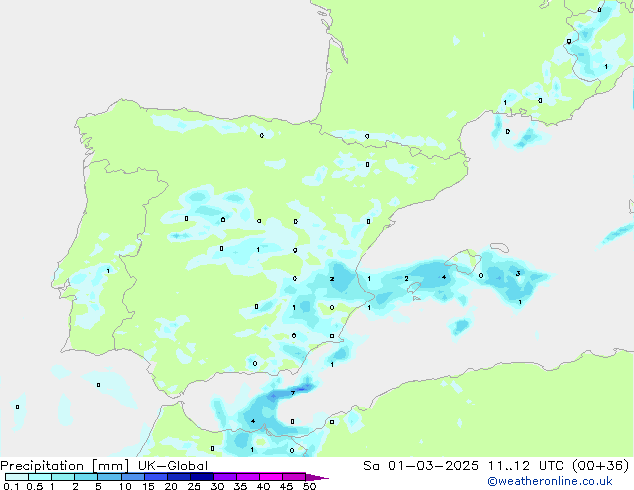Click the map precipitation value "7"

(x=293, y=393)
